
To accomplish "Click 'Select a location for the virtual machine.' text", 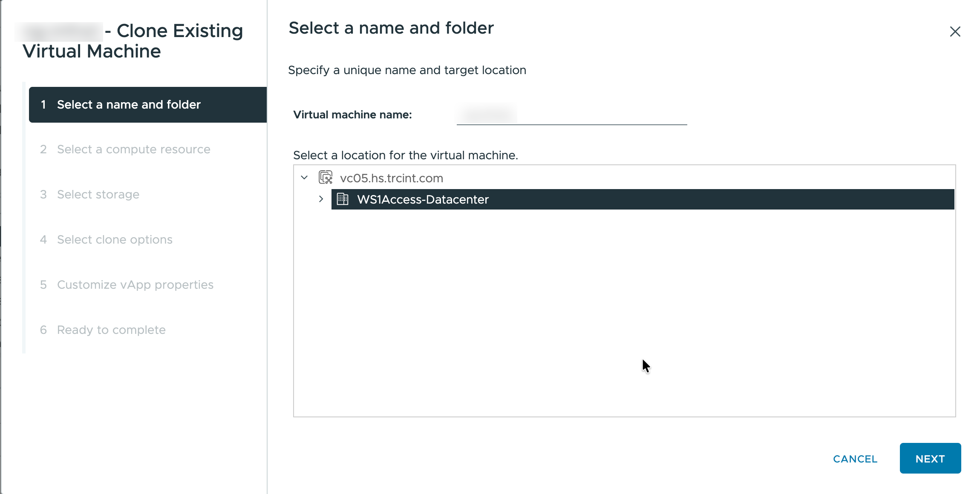I will point(406,155).
